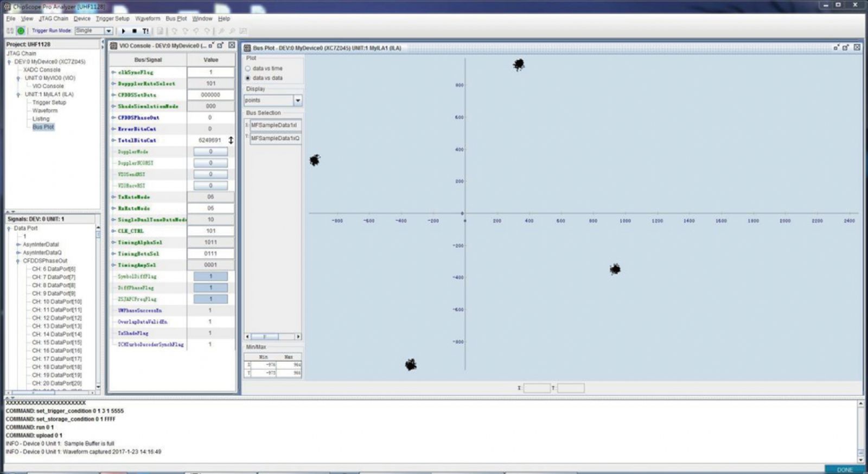868x474 pixels.
Task: Open the Display points dropdown
Action: tap(297, 100)
